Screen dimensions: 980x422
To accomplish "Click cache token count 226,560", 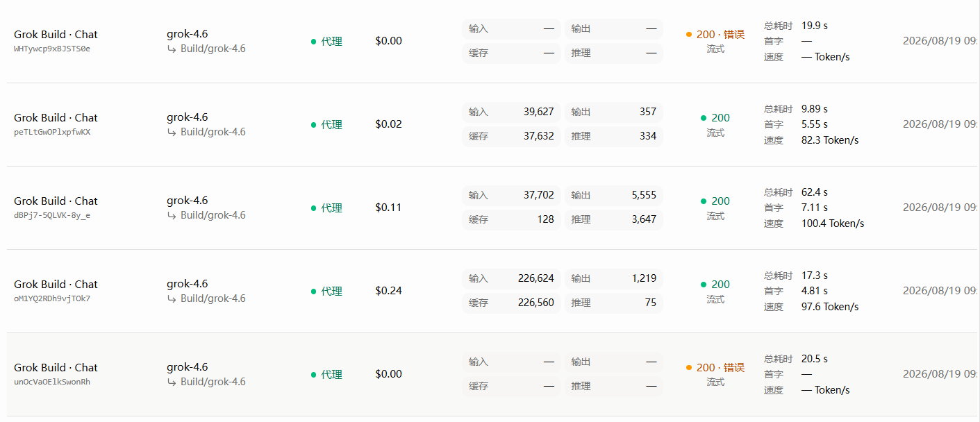I will pos(536,303).
